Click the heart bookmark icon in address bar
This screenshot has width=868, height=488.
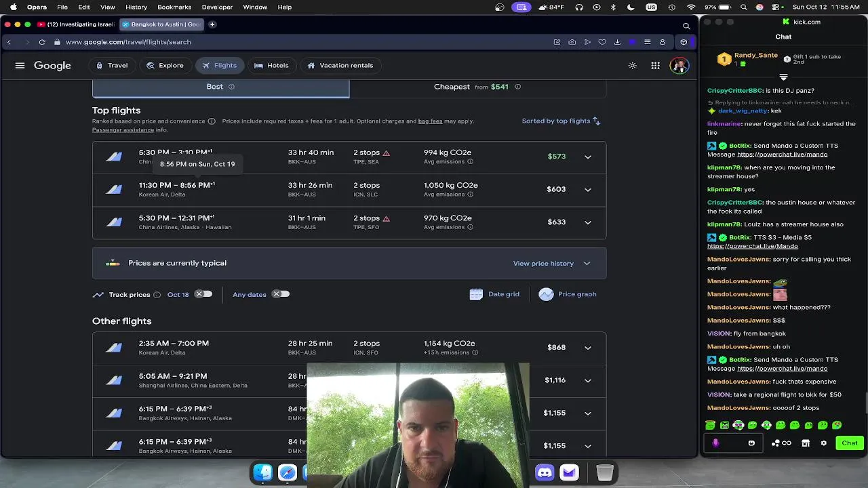[602, 42]
